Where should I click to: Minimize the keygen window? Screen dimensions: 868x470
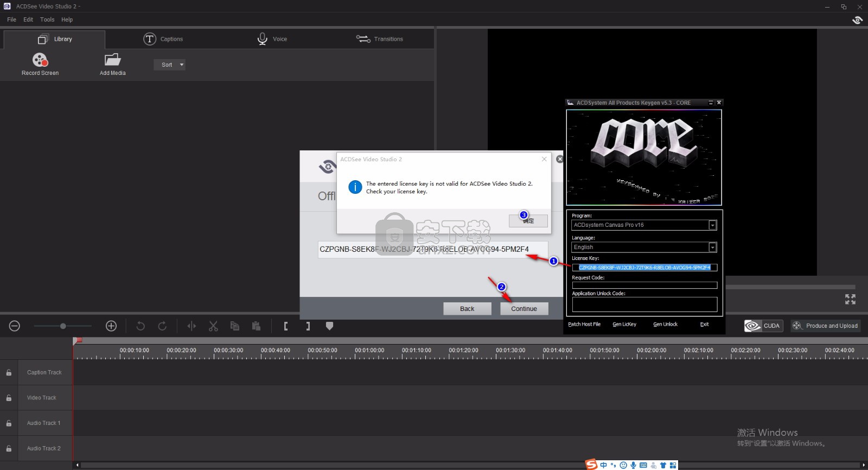pyautogui.click(x=711, y=103)
